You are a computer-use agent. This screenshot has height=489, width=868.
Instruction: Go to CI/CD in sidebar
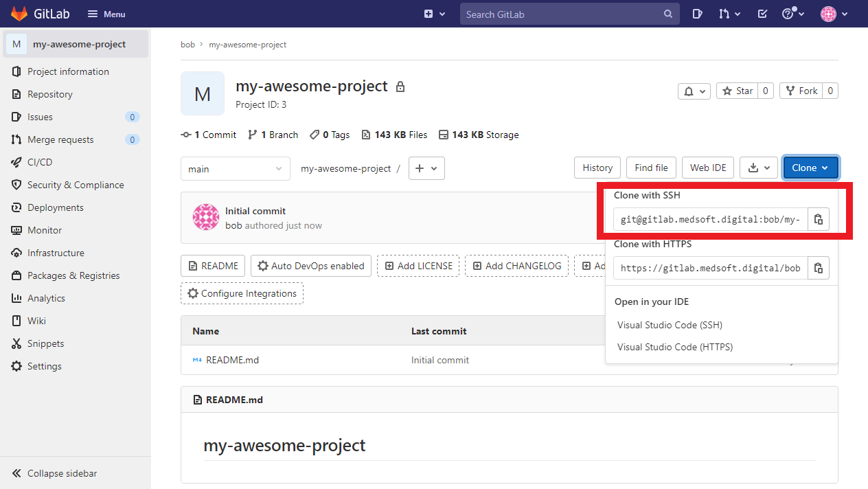(x=40, y=162)
